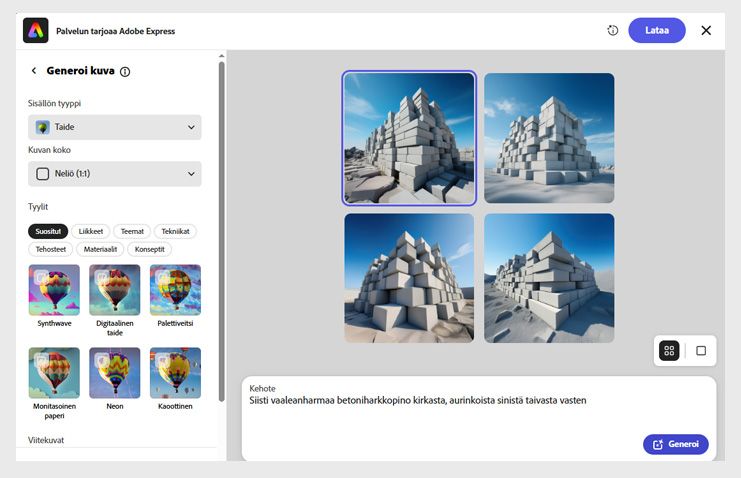Switch to single image view

click(x=701, y=350)
